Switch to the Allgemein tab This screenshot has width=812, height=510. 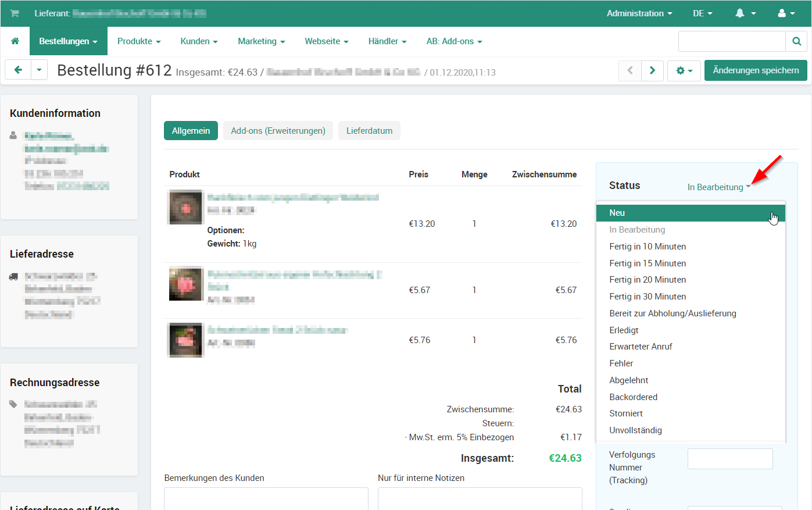pos(191,131)
